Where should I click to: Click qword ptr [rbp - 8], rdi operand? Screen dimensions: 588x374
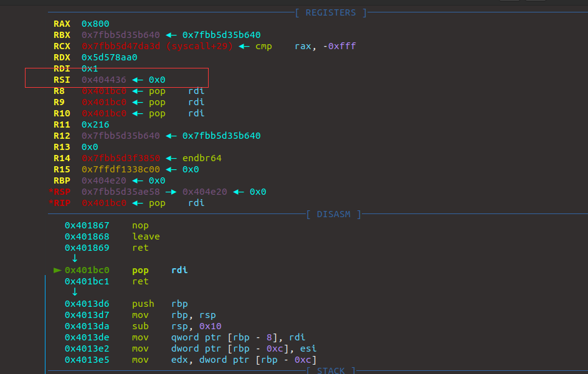pos(238,337)
